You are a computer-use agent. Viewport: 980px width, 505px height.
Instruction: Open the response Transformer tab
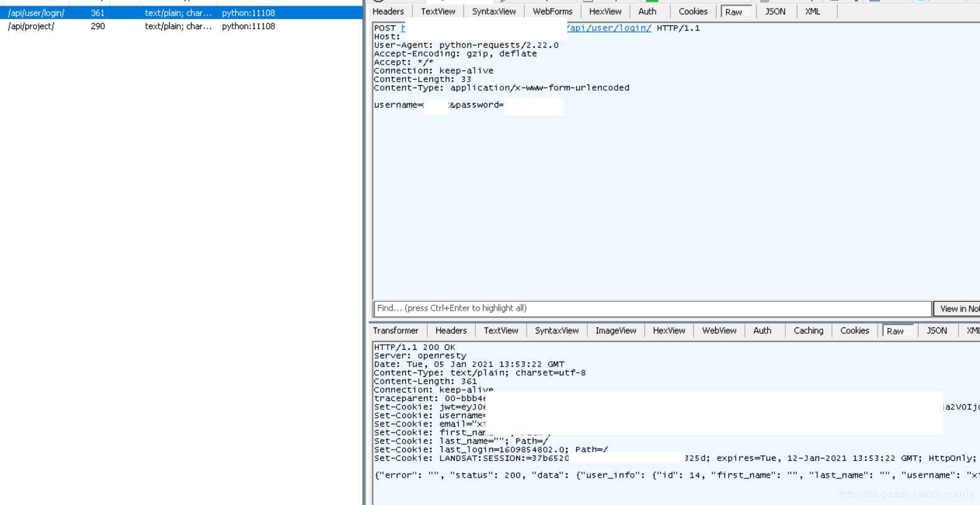396,330
